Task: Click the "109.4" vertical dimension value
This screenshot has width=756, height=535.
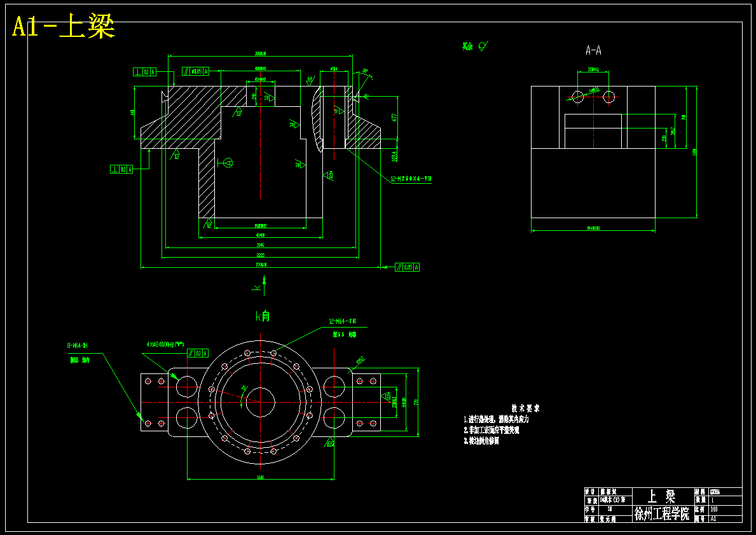Action: (x=394, y=156)
